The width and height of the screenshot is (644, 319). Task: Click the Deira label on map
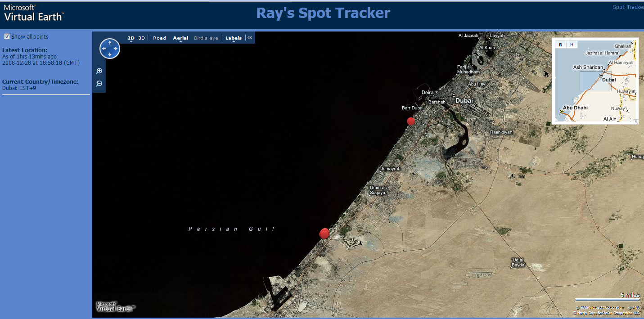[427, 92]
